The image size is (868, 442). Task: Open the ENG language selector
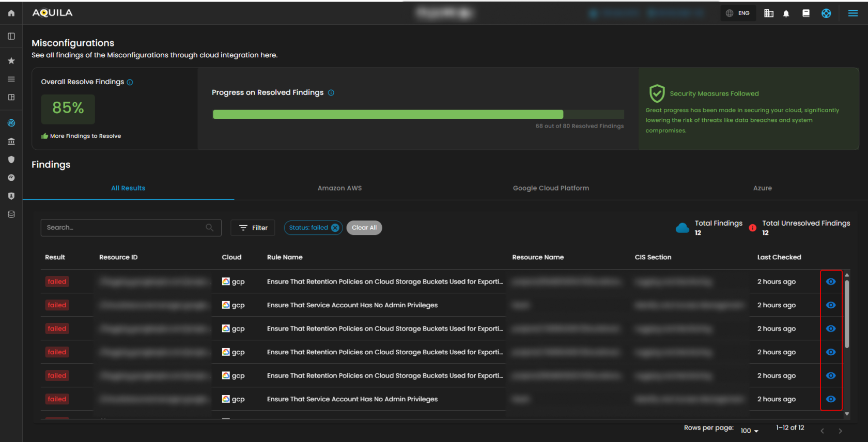tap(738, 13)
